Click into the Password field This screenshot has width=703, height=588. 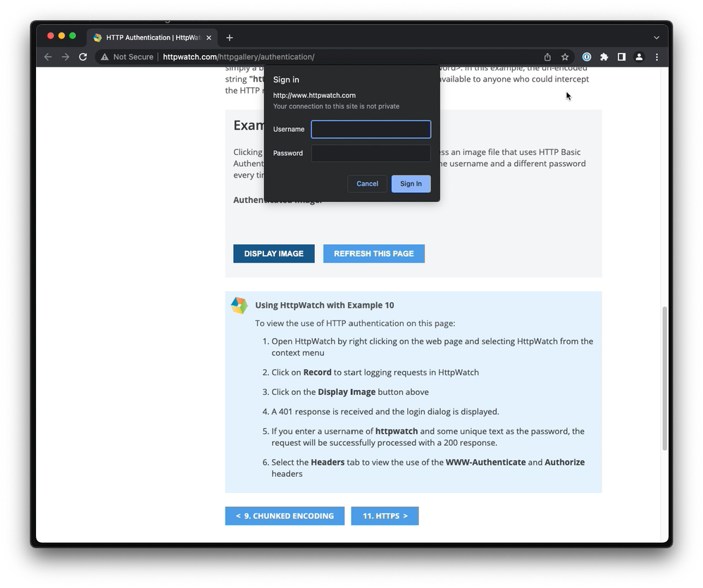[x=371, y=154]
